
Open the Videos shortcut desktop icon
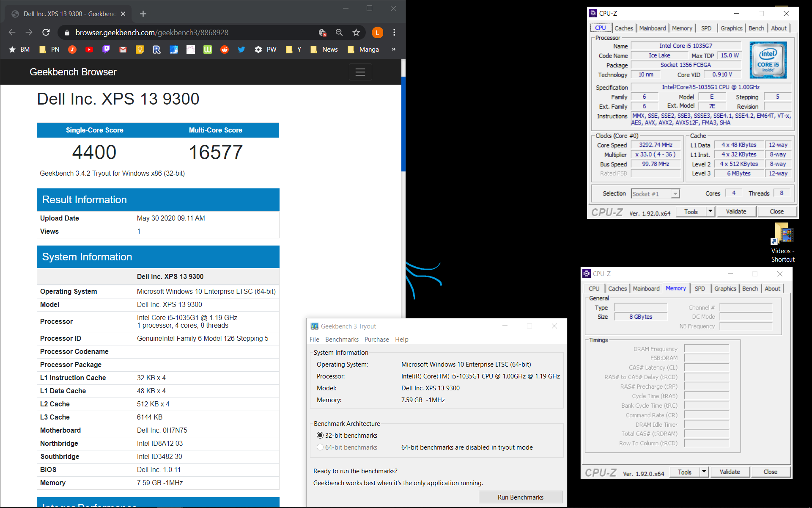point(783,243)
